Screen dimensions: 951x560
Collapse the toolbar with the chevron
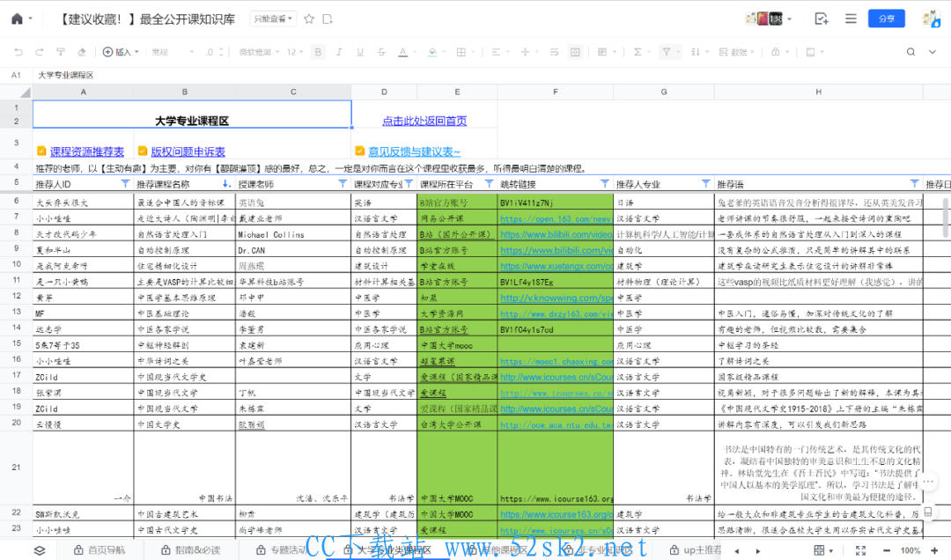pyautogui.click(x=933, y=52)
